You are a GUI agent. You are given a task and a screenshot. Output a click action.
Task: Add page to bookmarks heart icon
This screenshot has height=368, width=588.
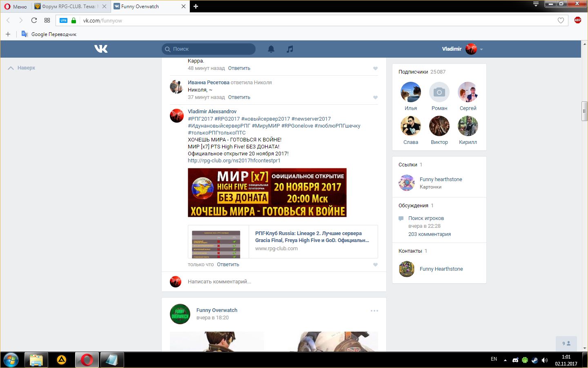pyautogui.click(x=561, y=20)
